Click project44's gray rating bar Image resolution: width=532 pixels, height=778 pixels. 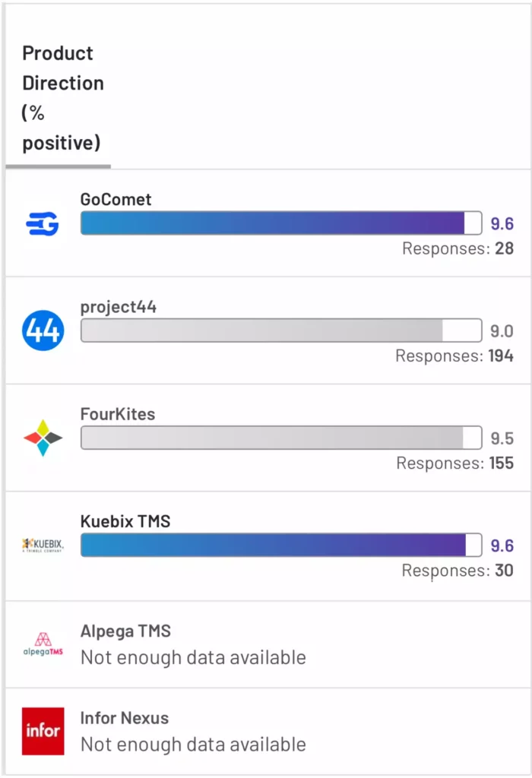pos(281,330)
